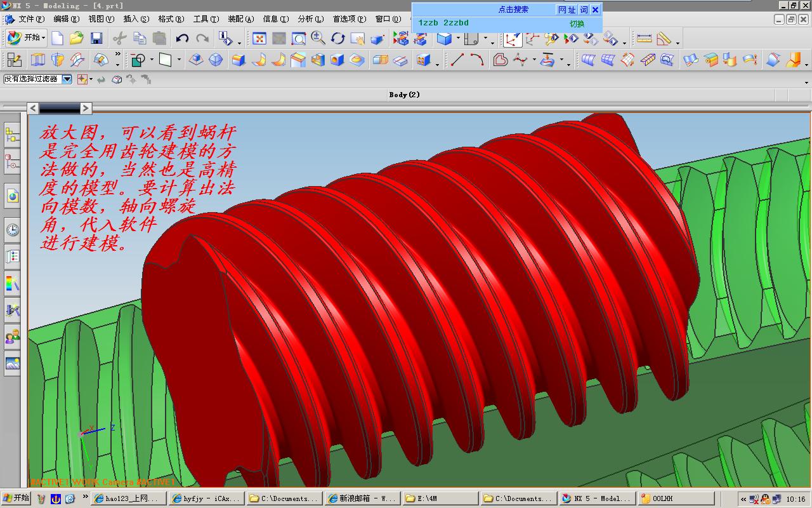Viewport: 812px width, 508px height.
Task: Click the 词 button in search popup
Action: click(584, 10)
